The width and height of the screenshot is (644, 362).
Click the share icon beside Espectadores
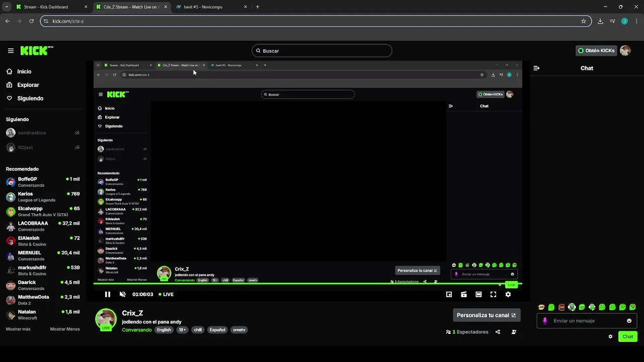coord(498,332)
